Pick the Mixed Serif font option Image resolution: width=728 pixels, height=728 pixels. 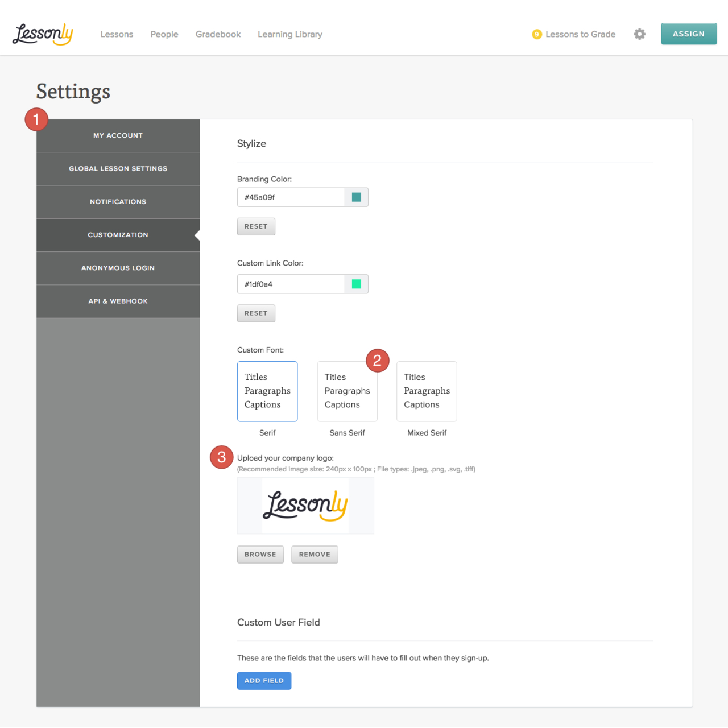(x=427, y=391)
